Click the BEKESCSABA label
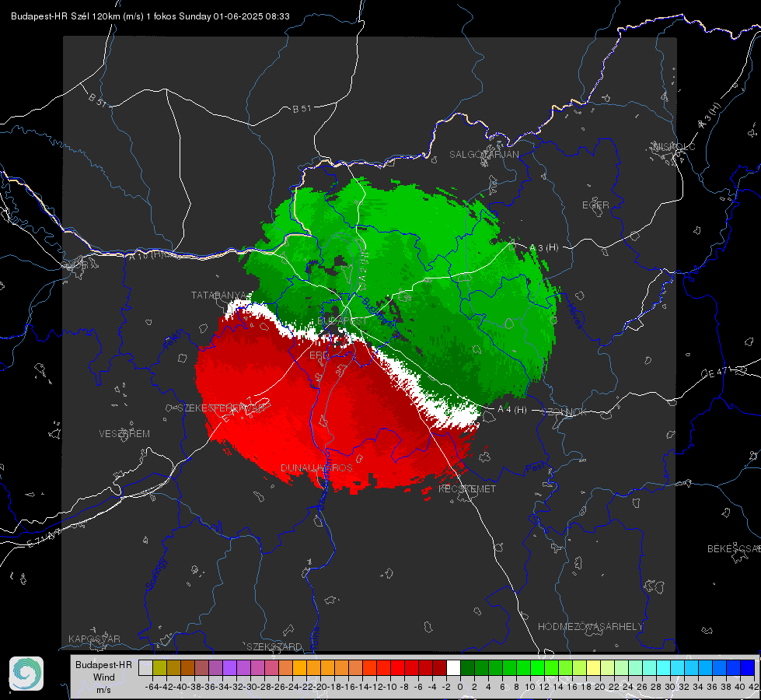This screenshot has height=700, width=761. tap(734, 548)
